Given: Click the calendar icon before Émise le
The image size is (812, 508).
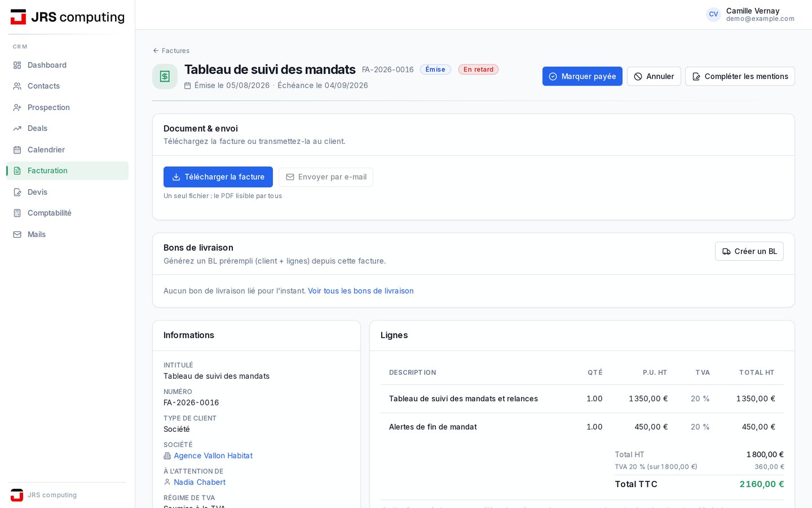Looking at the screenshot, I should click(x=188, y=85).
